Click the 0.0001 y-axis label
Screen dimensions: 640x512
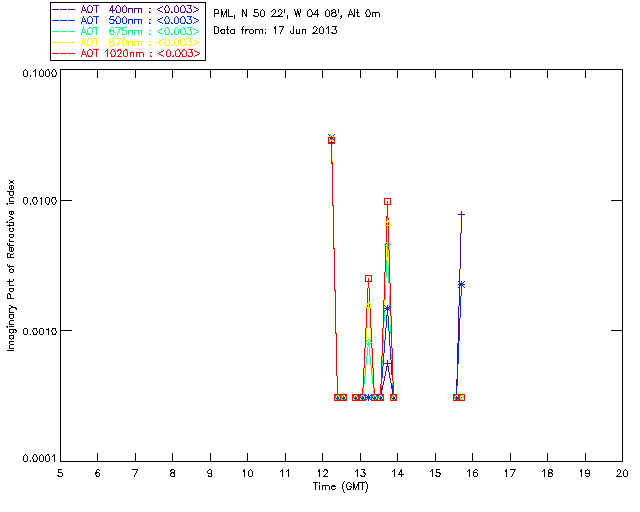click(40, 459)
